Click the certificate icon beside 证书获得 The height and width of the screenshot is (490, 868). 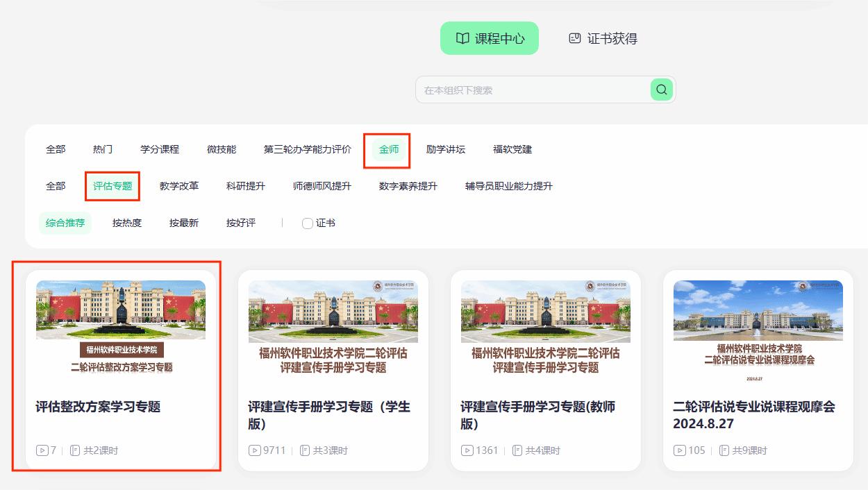(574, 39)
